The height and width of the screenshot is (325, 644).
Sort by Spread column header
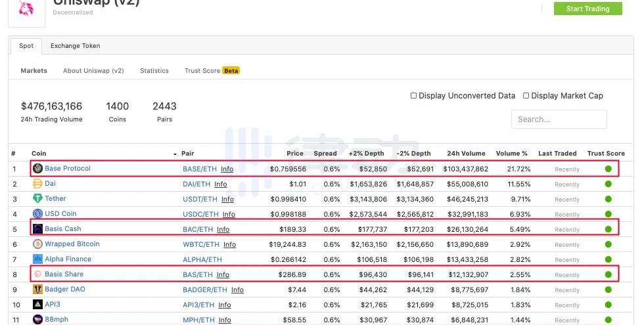click(325, 154)
